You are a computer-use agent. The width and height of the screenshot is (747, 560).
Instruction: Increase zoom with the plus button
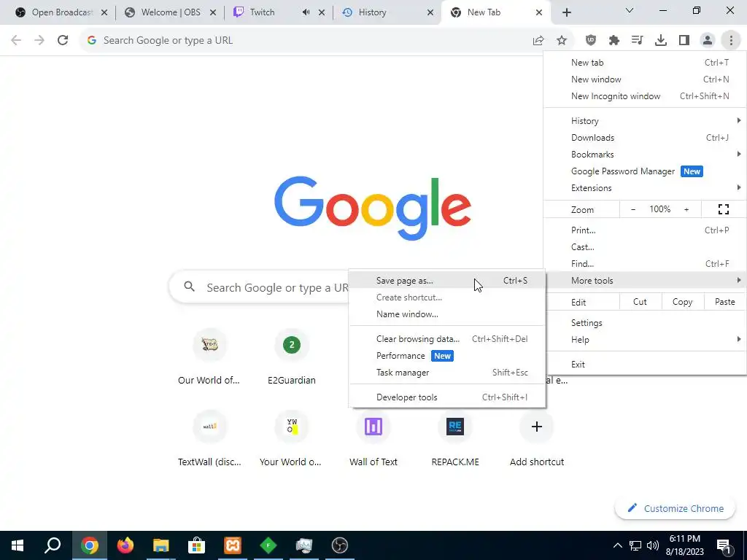click(686, 209)
